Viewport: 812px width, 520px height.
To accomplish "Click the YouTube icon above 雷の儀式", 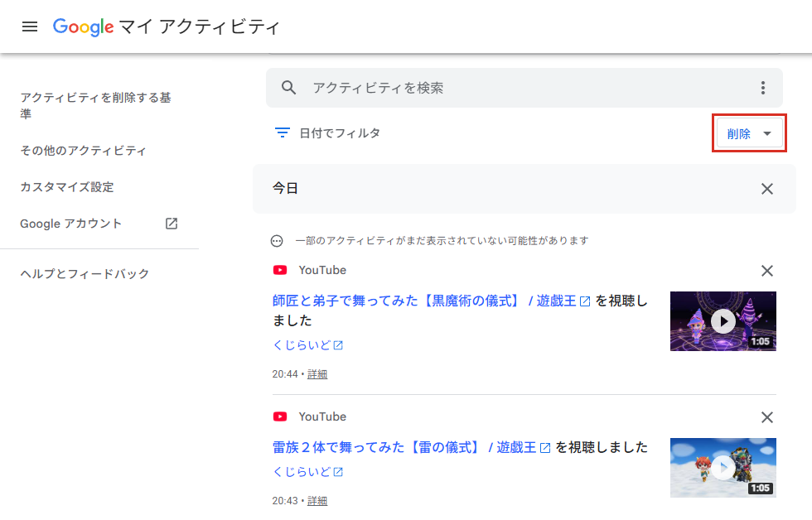I will (280, 416).
